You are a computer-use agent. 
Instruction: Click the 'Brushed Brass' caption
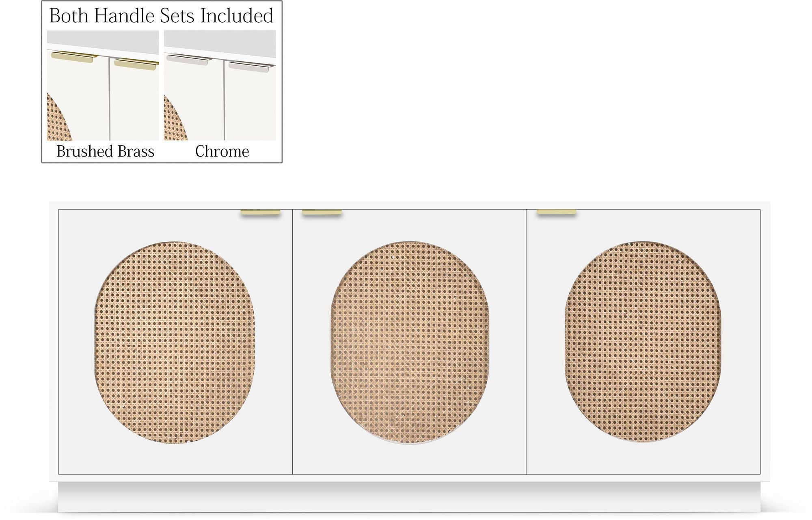(106, 151)
